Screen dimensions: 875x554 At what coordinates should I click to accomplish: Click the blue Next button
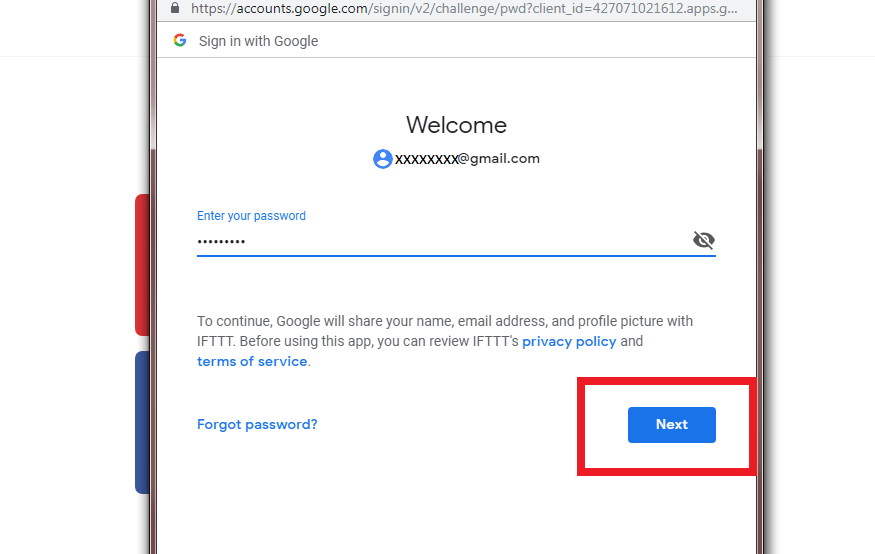click(x=672, y=425)
